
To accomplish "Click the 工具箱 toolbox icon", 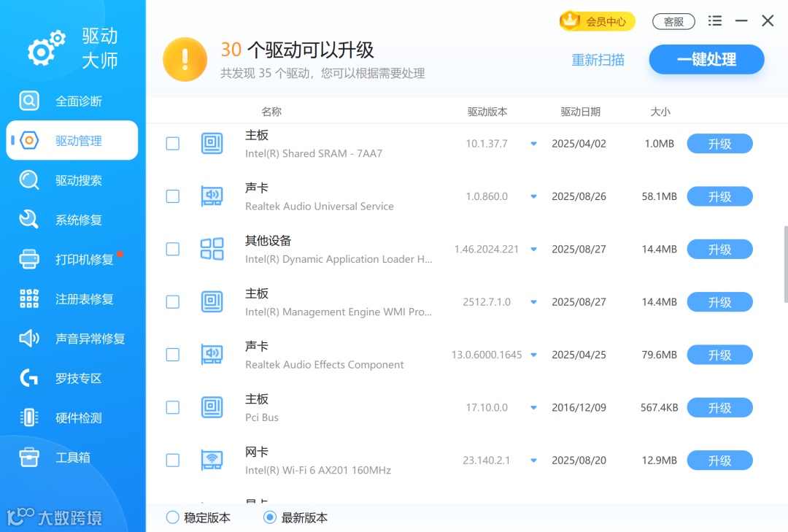I will pyautogui.click(x=29, y=457).
